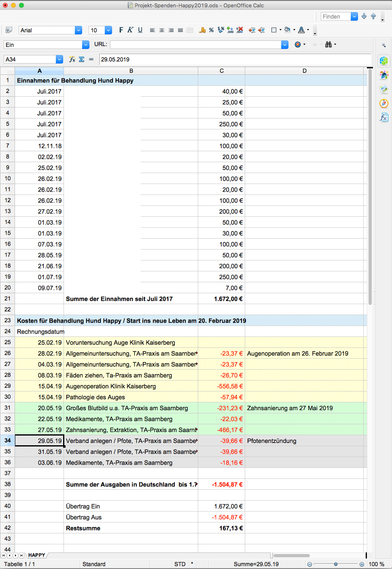Delete a decimal place

click(x=240, y=30)
